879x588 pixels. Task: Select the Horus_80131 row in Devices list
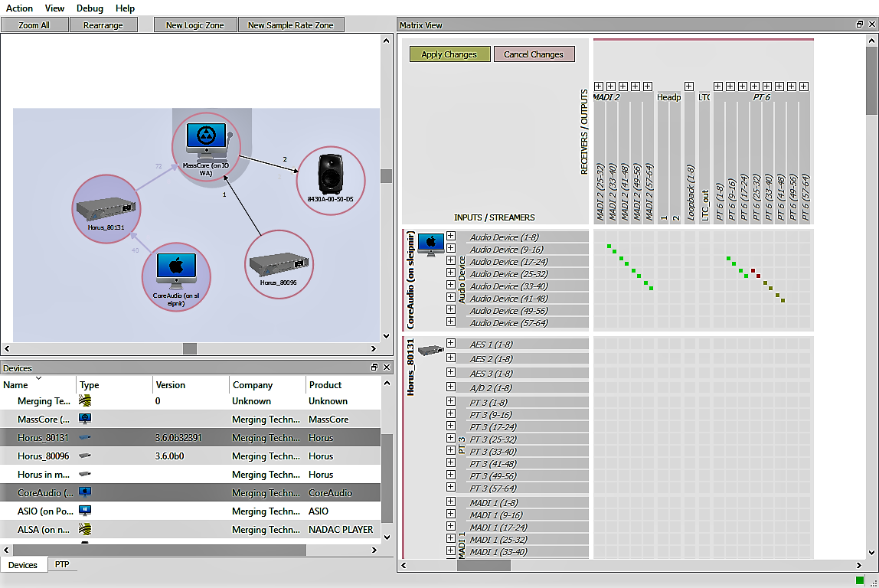(x=191, y=437)
